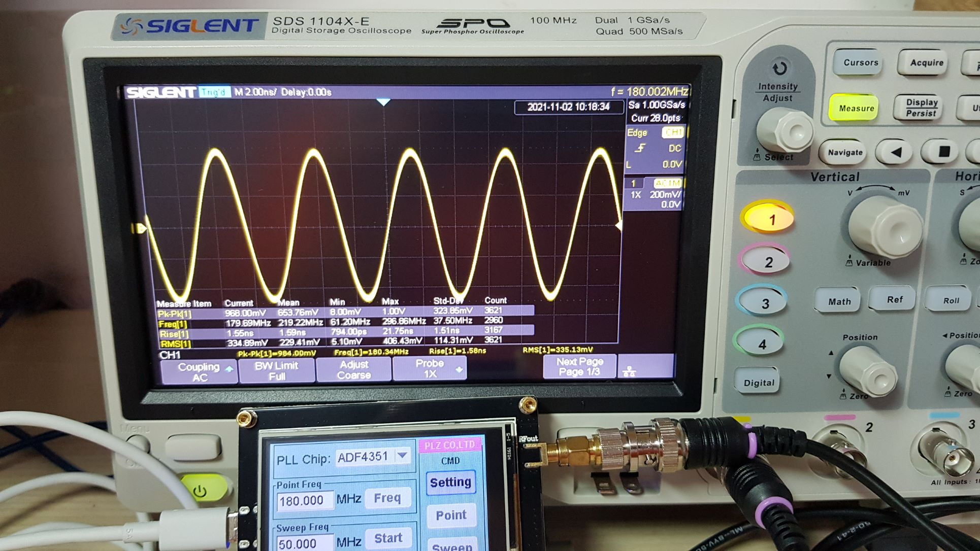
Task: Tap network status icon on oscilloscope screen
Action: (x=629, y=371)
